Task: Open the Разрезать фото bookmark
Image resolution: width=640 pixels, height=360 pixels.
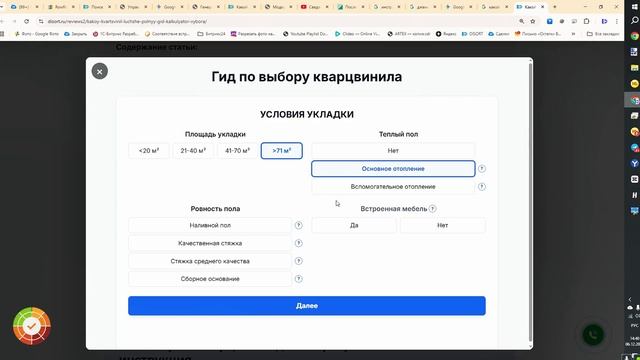Action: click(253, 34)
